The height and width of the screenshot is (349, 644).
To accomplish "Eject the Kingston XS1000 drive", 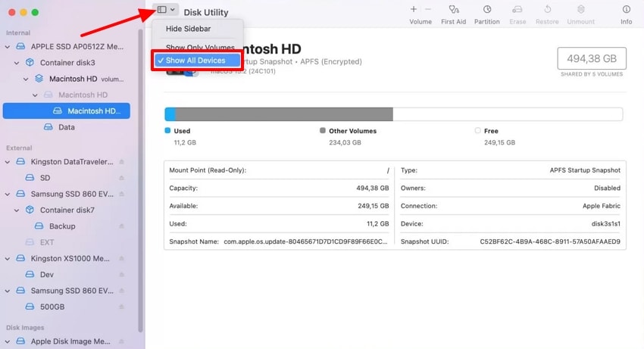I will 121,258.
